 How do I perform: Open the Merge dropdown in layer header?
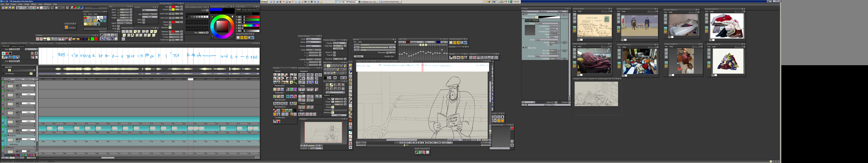pos(21,79)
